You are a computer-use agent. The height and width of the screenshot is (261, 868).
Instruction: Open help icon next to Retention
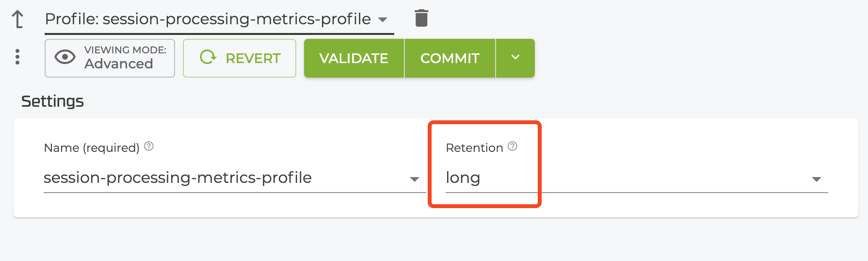tap(513, 146)
